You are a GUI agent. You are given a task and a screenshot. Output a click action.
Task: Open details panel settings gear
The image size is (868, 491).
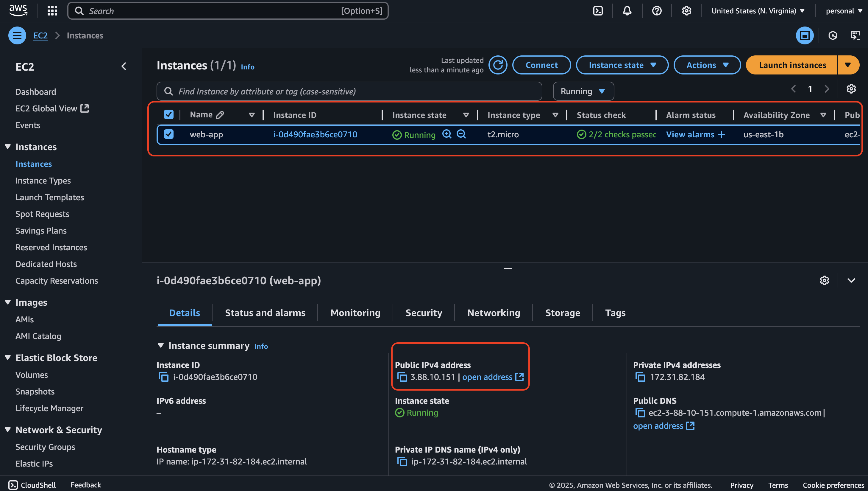(x=824, y=280)
